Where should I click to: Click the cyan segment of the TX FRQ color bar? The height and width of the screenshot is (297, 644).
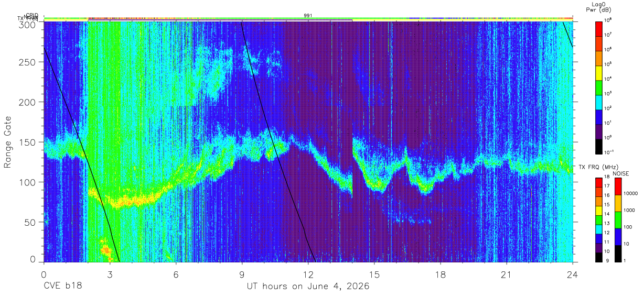[x=598, y=228]
